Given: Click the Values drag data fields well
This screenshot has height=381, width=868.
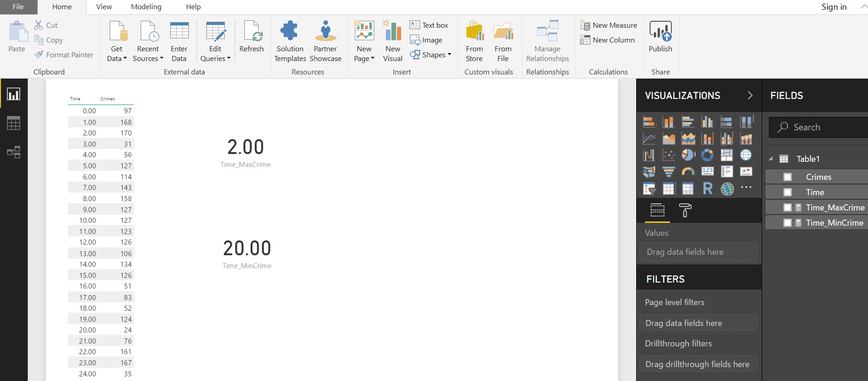Looking at the screenshot, I should [x=699, y=252].
